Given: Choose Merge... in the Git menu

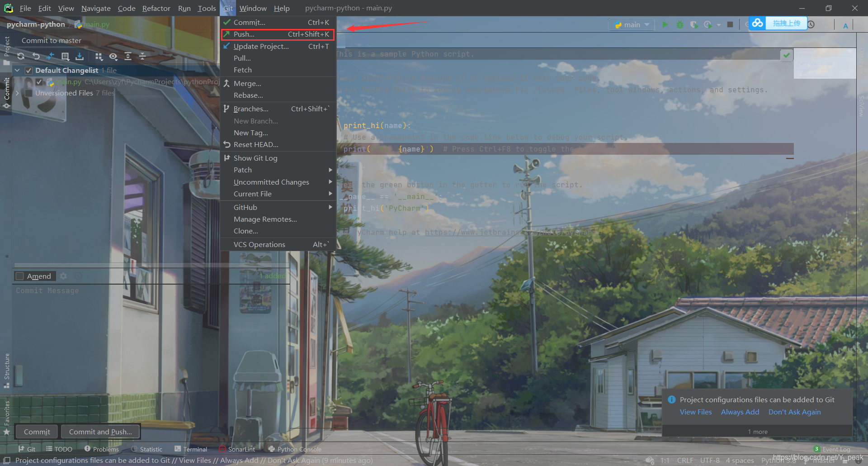Looking at the screenshot, I should point(278,83).
